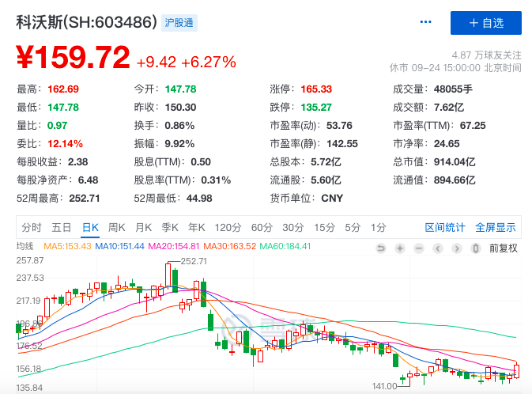Open the 均线 moving average indicator selector
The image size is (532, 394).
coord(25,246)
